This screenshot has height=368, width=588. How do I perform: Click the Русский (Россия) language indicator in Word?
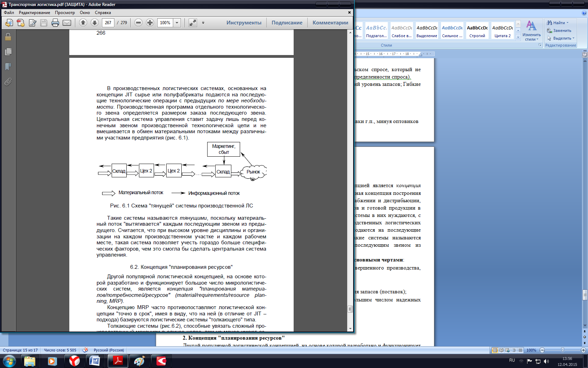(109, 350)
